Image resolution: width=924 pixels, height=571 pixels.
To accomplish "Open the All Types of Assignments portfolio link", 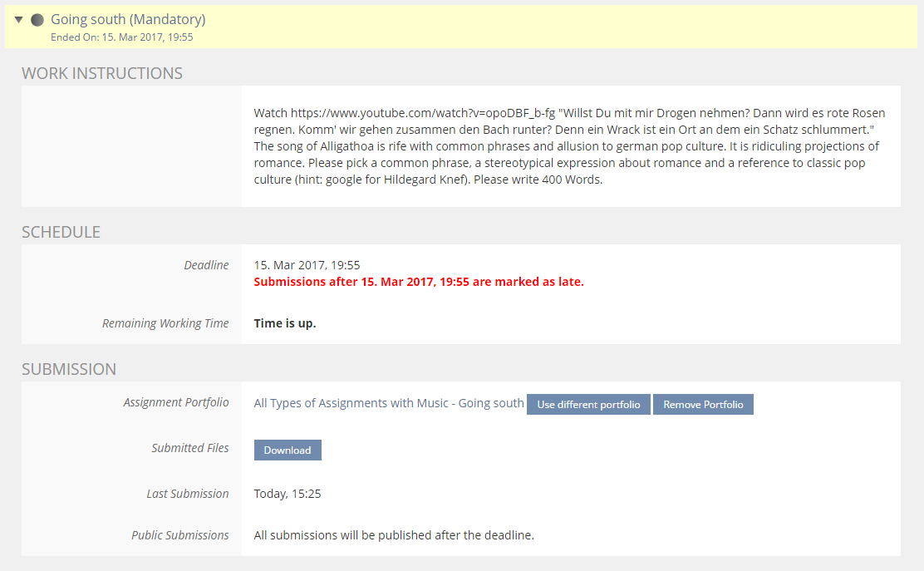I will 388,403.
